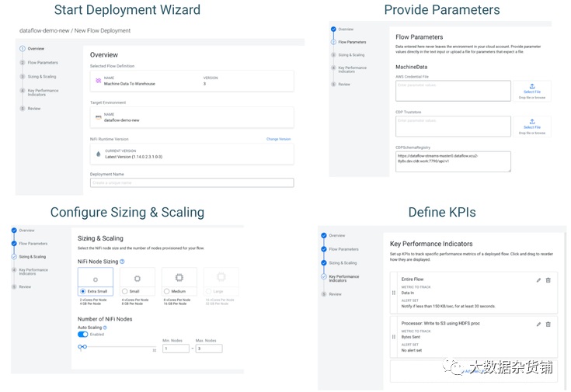571x392 pixels.
Task: Return to Overview step from Define KPIs panel
Action: tap(337, 235)
